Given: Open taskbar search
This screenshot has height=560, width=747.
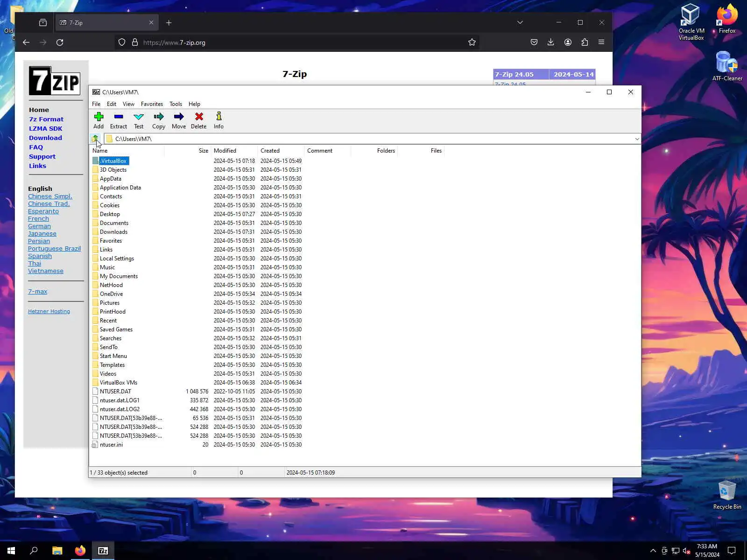Looking at the screenshot, I should pos(34,551).
